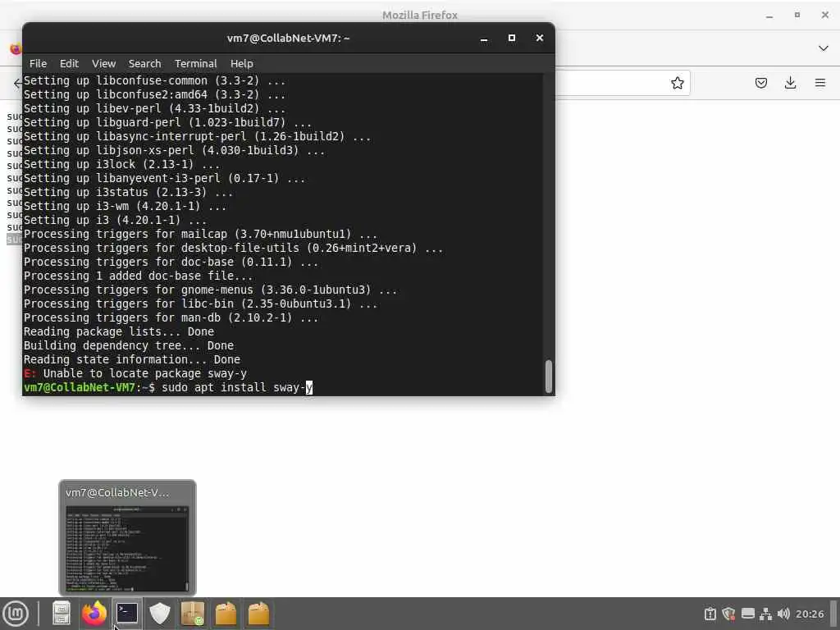Click the 'Unable to locate package sway-y' error line
The image size is (840, 630).
tap(135, 373)
